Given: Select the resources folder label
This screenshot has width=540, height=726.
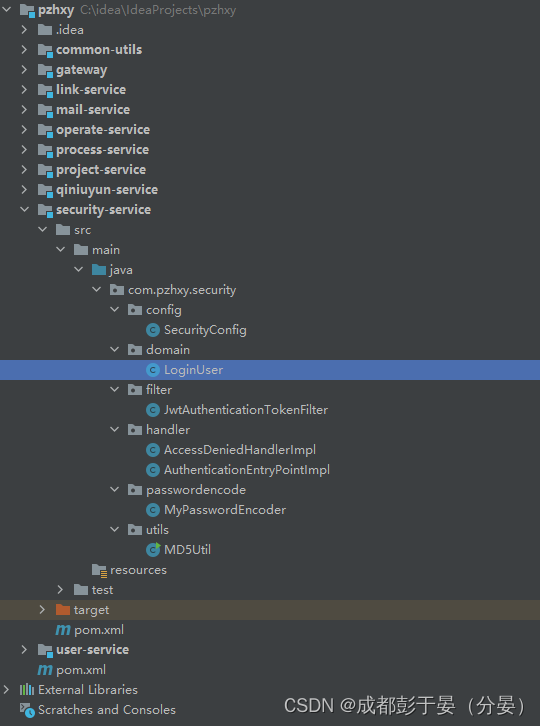Looking at the screenshot, I should 138,570.
